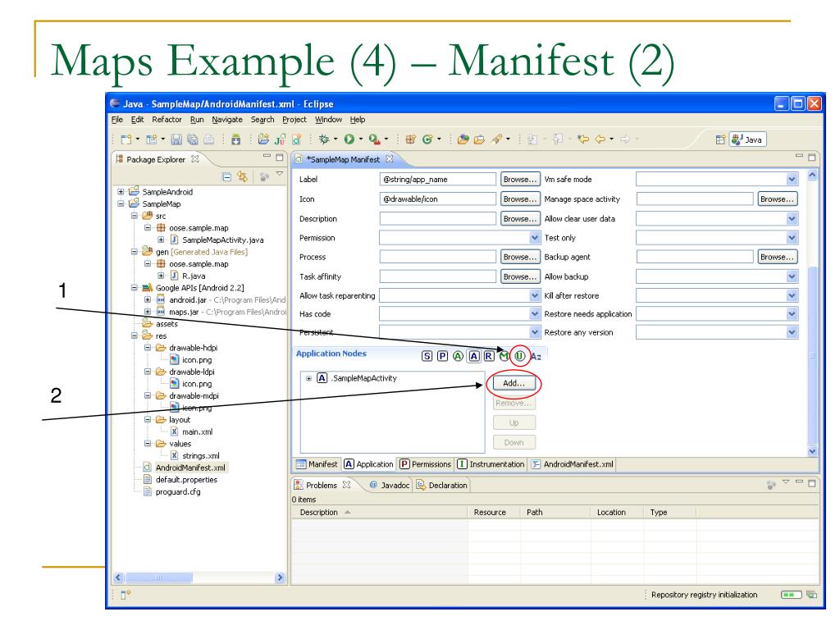Switch to the AndroidManifest.xml source tab

572,464
